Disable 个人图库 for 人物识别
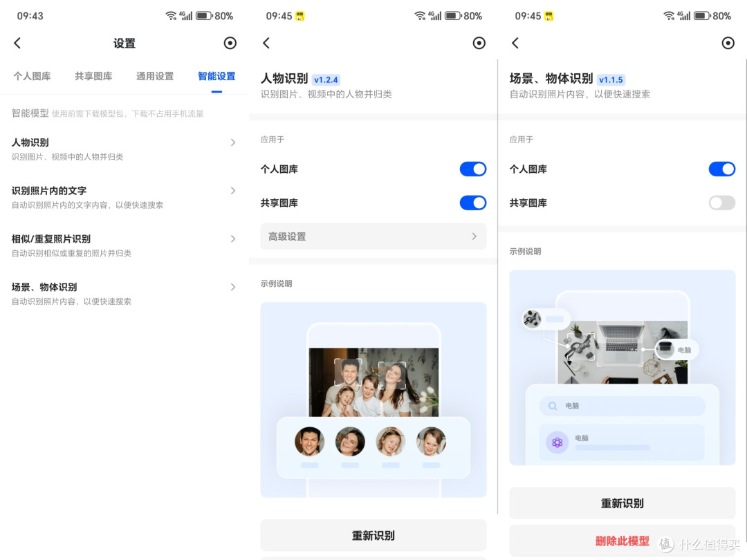Screen dimensions: 747x560 pyautogui.click(x=472, y=169)
